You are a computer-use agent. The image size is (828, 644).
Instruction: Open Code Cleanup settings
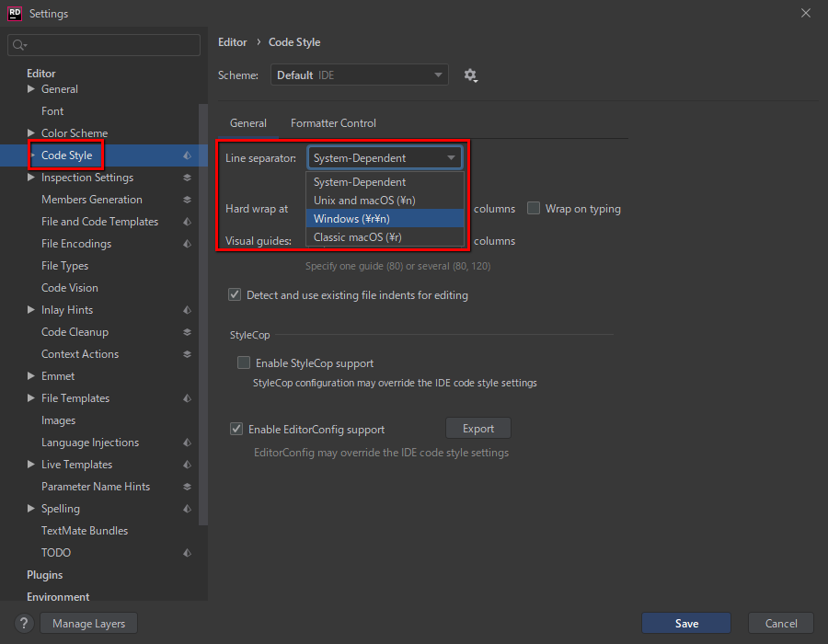point(75,332)
